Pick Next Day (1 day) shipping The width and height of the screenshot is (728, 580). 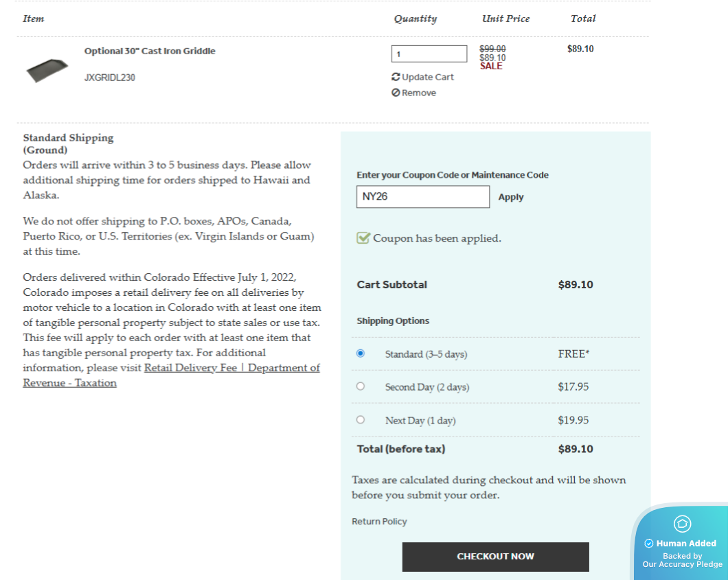pos(361,419)
